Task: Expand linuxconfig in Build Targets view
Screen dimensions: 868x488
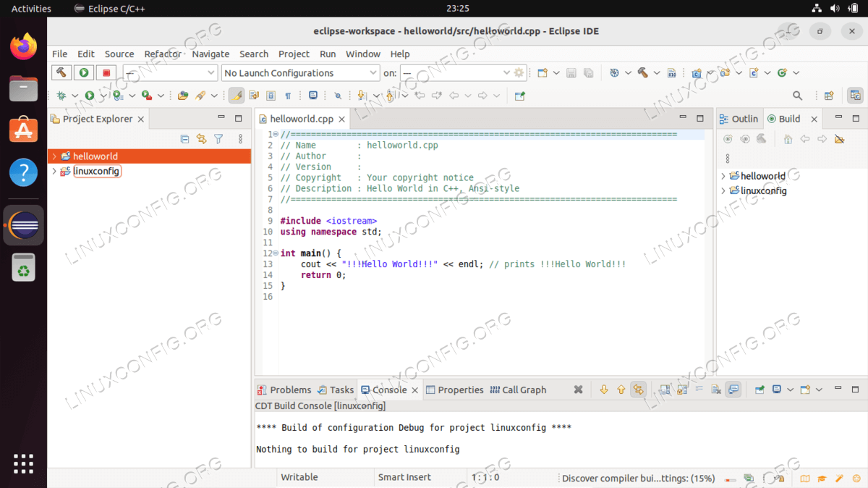Action: click(723, 191)
